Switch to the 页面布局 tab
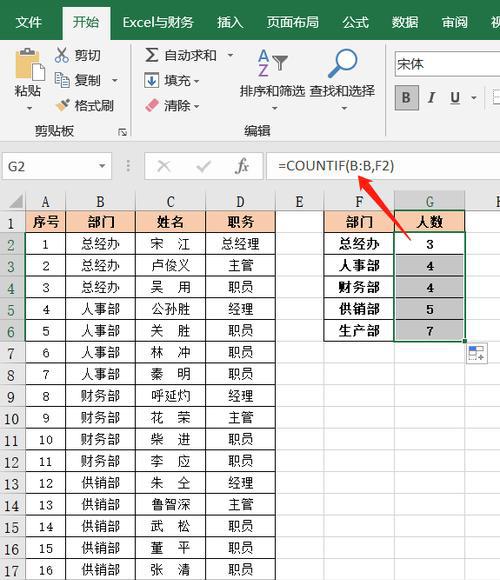This screenshot has height=580, width=500. [x=293, y=23]
